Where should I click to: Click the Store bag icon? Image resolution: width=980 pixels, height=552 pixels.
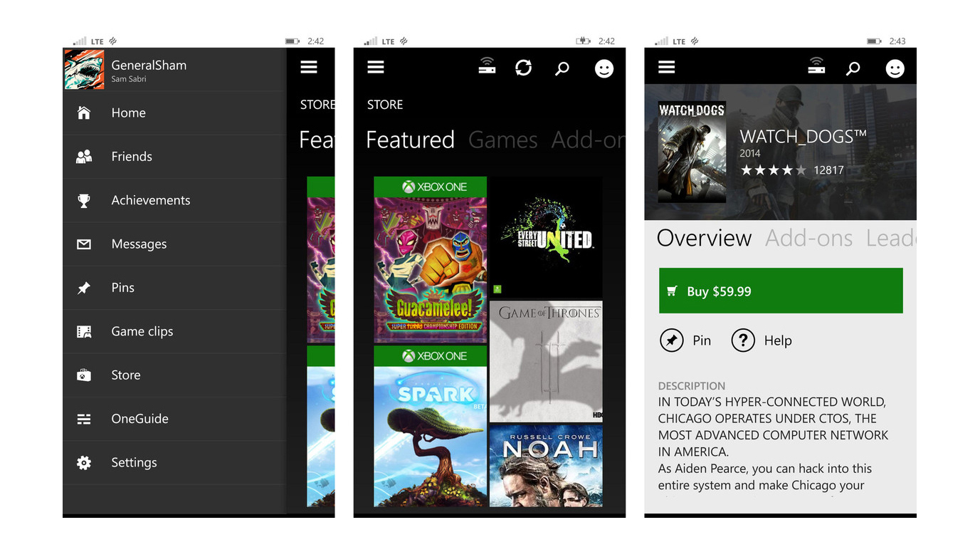[84, 375]
